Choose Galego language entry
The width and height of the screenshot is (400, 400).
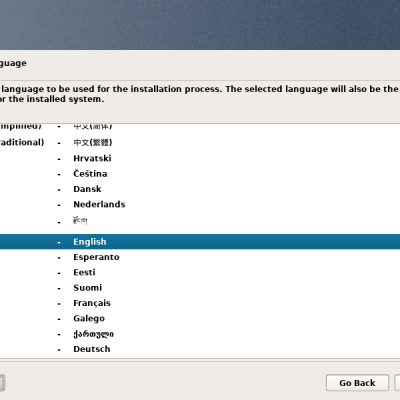[200, 318]
